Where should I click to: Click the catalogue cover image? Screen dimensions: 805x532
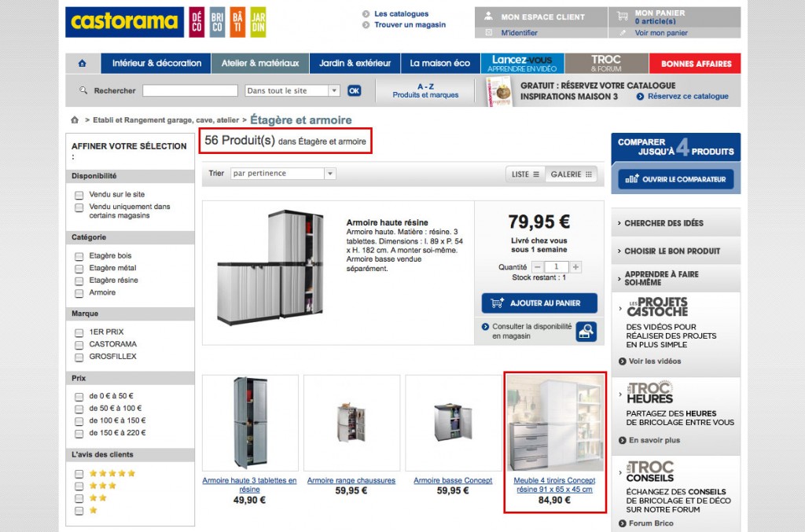click(499, 91)
